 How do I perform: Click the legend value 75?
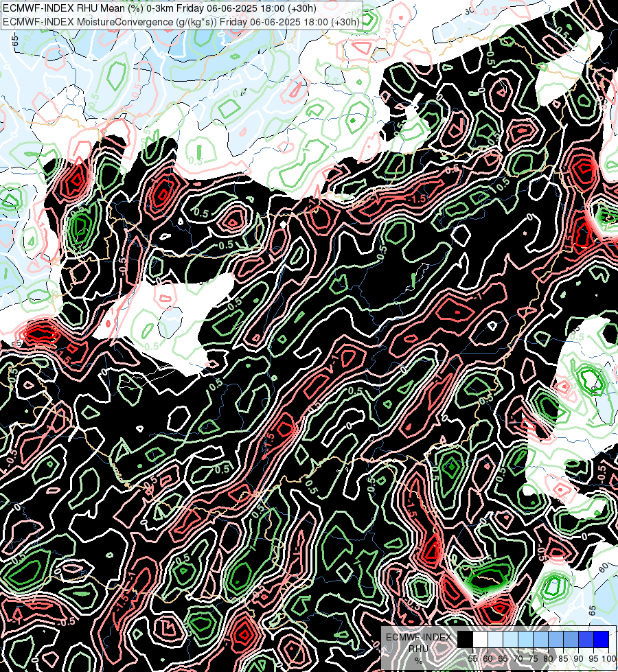[533, 659]
